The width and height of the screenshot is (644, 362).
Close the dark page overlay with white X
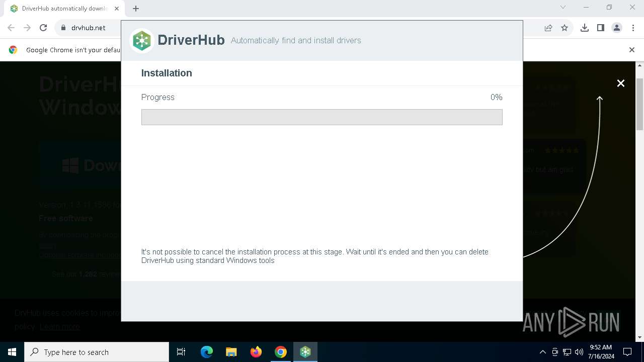pyautogui.click(x=621, y=83)
